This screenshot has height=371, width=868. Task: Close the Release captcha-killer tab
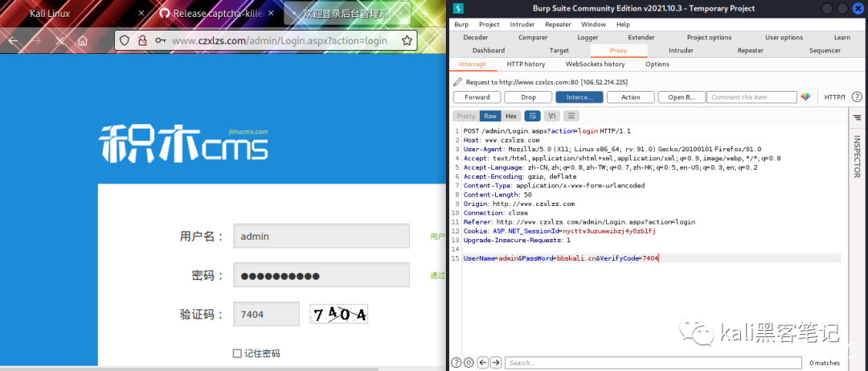pos(273,13)
